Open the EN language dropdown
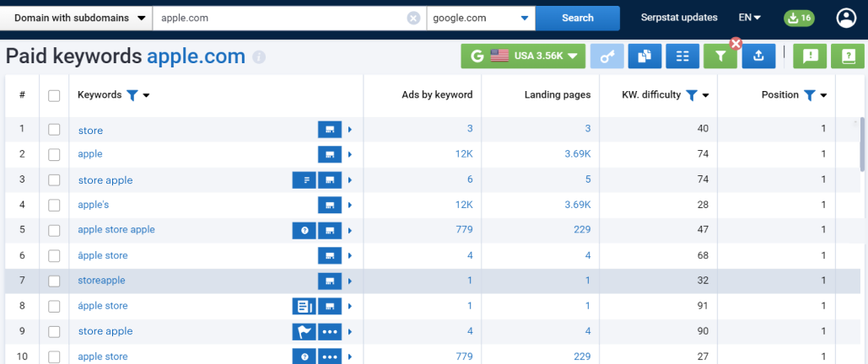 click(750, 18)
